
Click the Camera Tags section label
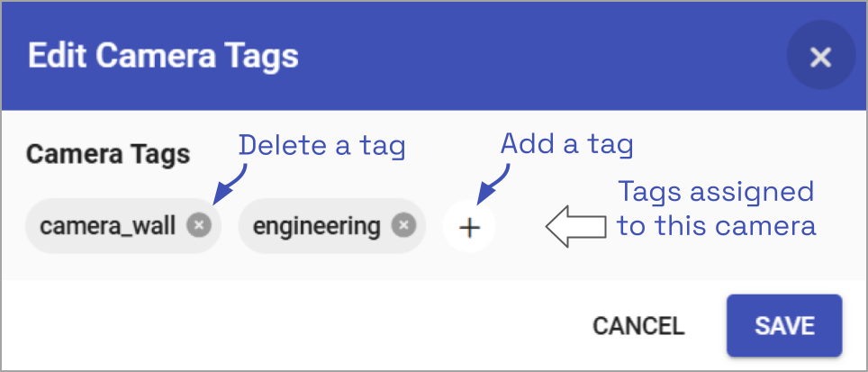108,154
